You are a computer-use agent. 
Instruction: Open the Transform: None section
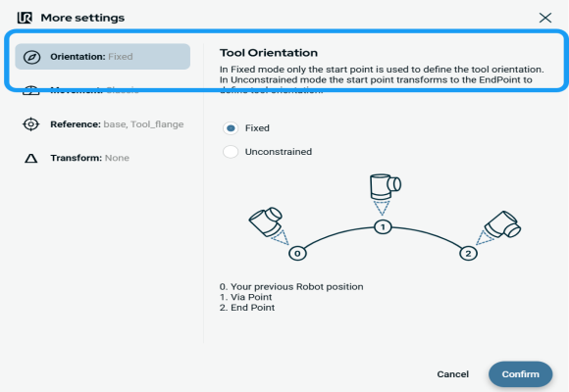103,158
